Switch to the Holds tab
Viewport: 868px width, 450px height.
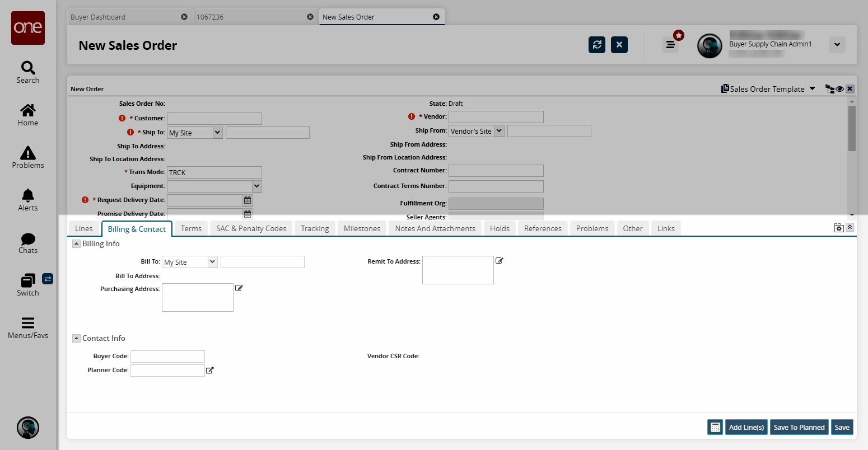500,228
